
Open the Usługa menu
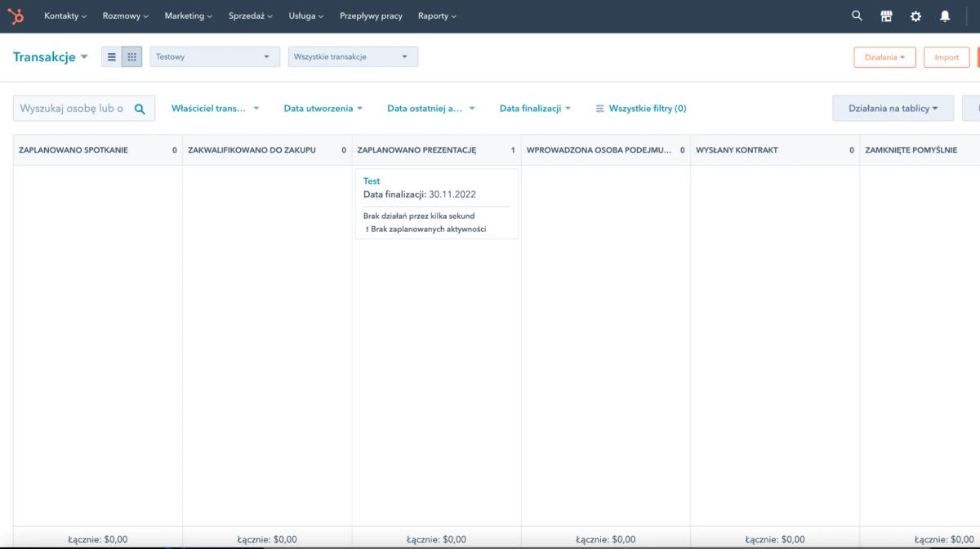[x=305, y=16]
